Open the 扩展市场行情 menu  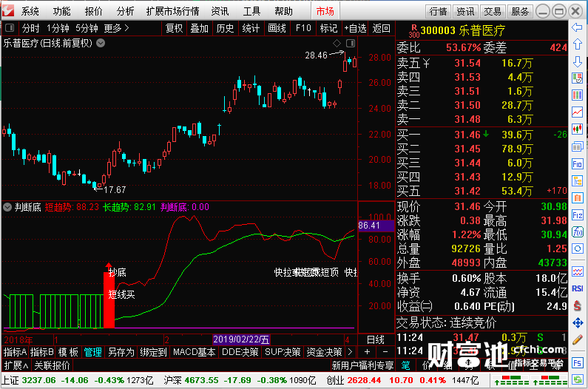[173, 11]
